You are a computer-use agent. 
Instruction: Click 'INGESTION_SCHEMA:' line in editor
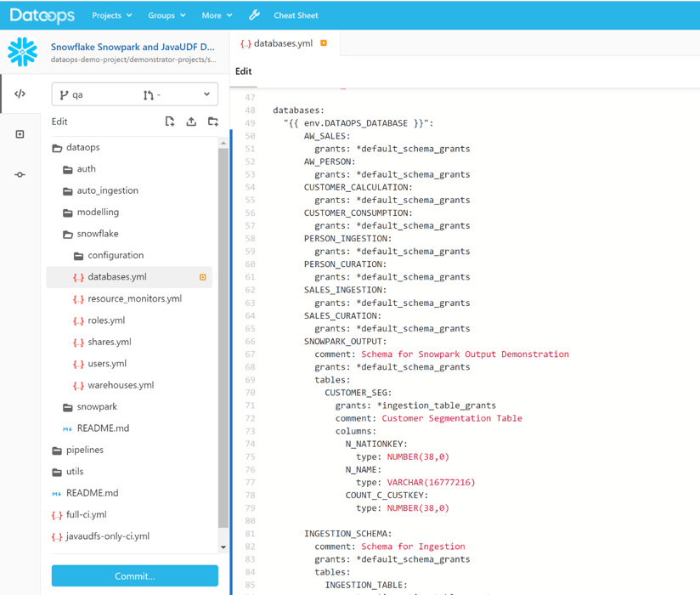[x=347, y=534]
